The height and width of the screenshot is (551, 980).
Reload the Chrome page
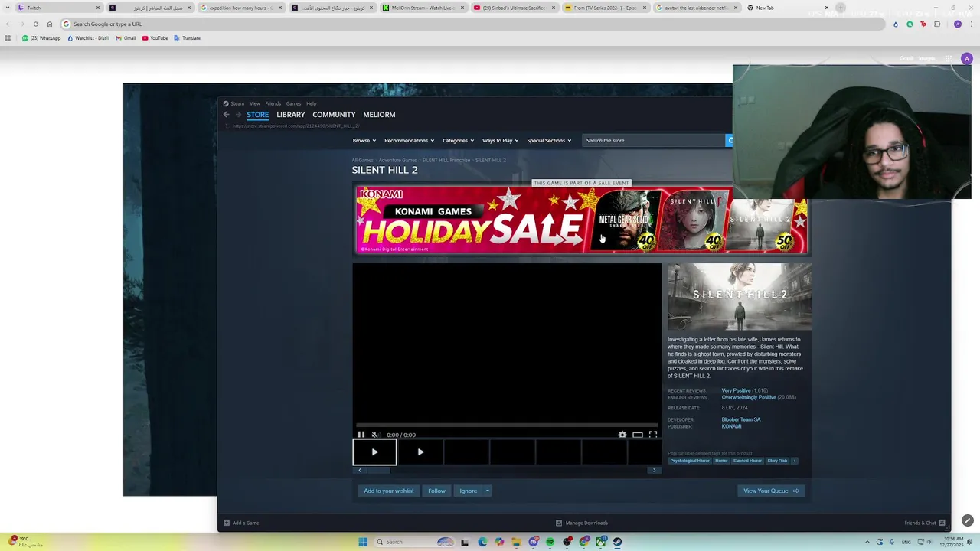tap(35, 24)
